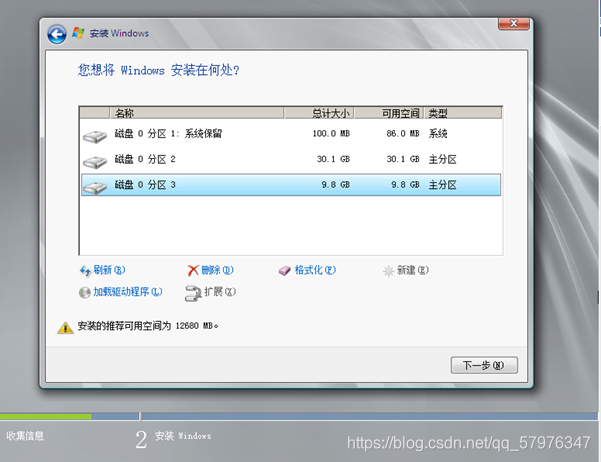This screenshot has width=601, height=462.
Task: Click the 可用空间 column header
Action: tap(389, 113)
